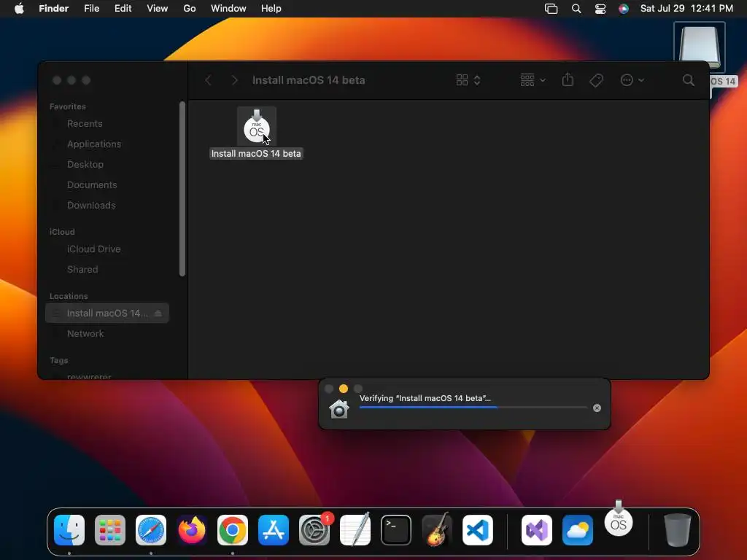Open the group-by options dropdown
The width and height of the screenshot is (747, 560).
point(533,80)
